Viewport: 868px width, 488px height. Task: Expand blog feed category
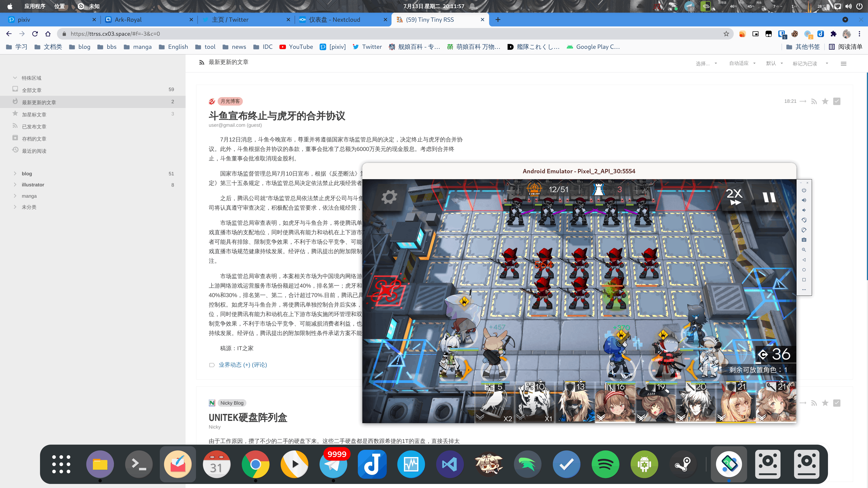(x=15, y=174)
